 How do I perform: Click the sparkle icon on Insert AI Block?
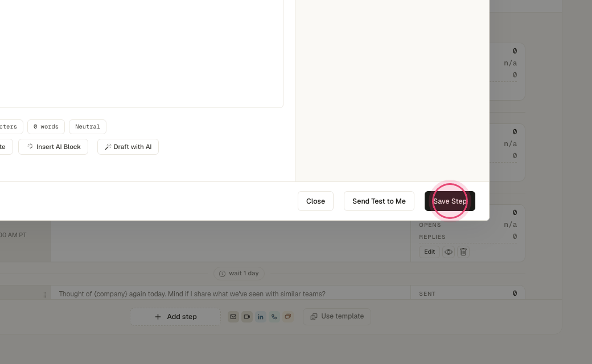30,146
